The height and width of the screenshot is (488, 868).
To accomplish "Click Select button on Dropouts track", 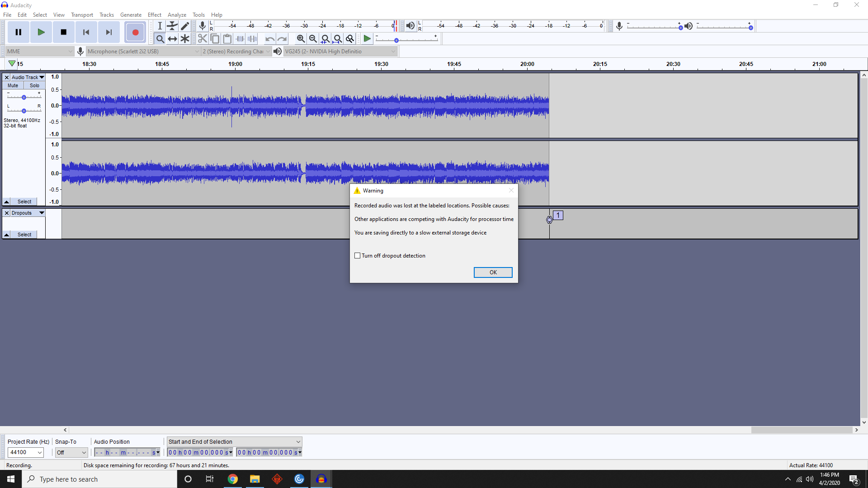I will tap(24, 235).
